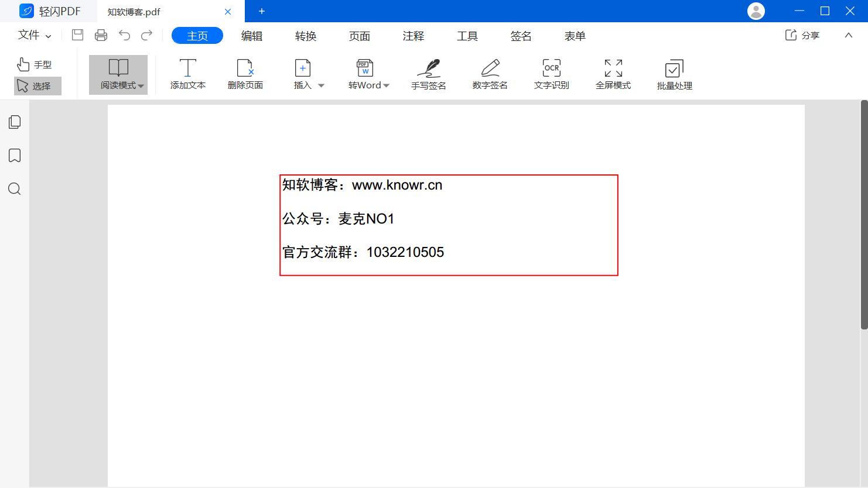Click the print icon

pos(101,35)
